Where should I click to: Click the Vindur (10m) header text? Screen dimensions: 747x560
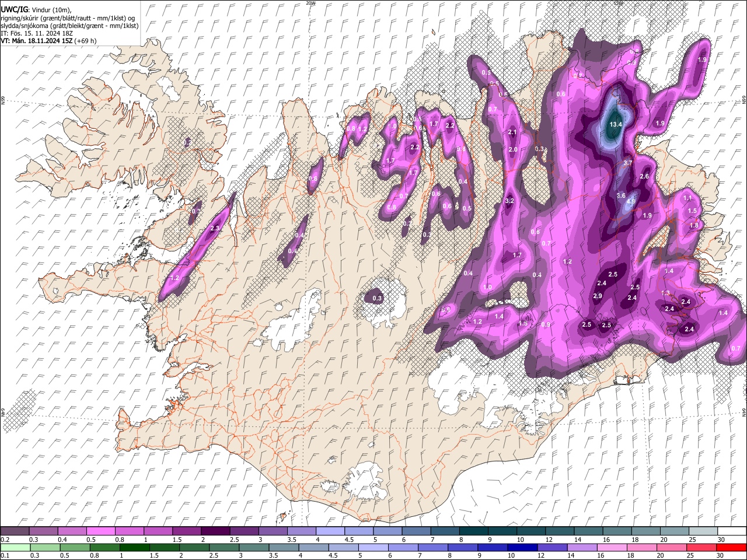51,9
